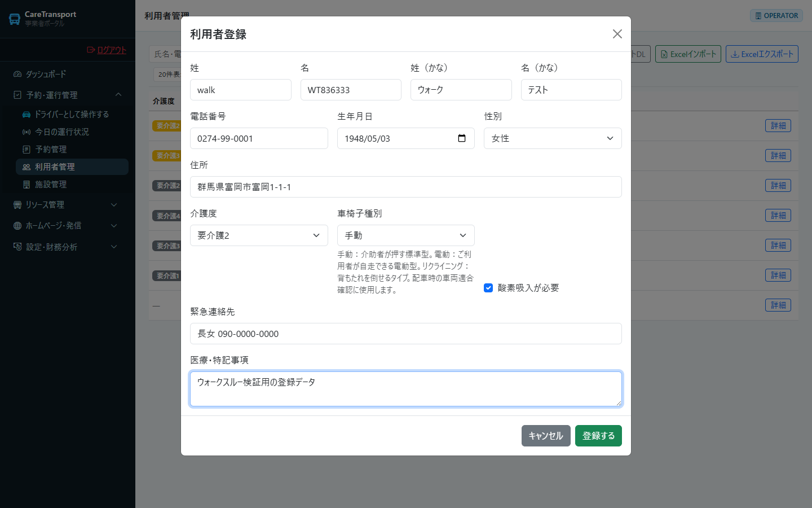Click the 施設管理 building icon
Viewport: 812px width, 508px height.
click(x=26, y=184)
